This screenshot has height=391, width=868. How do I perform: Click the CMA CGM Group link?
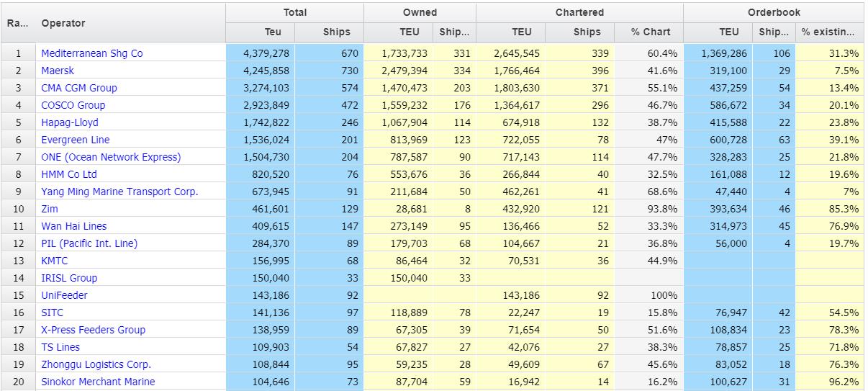pos(79,88)
